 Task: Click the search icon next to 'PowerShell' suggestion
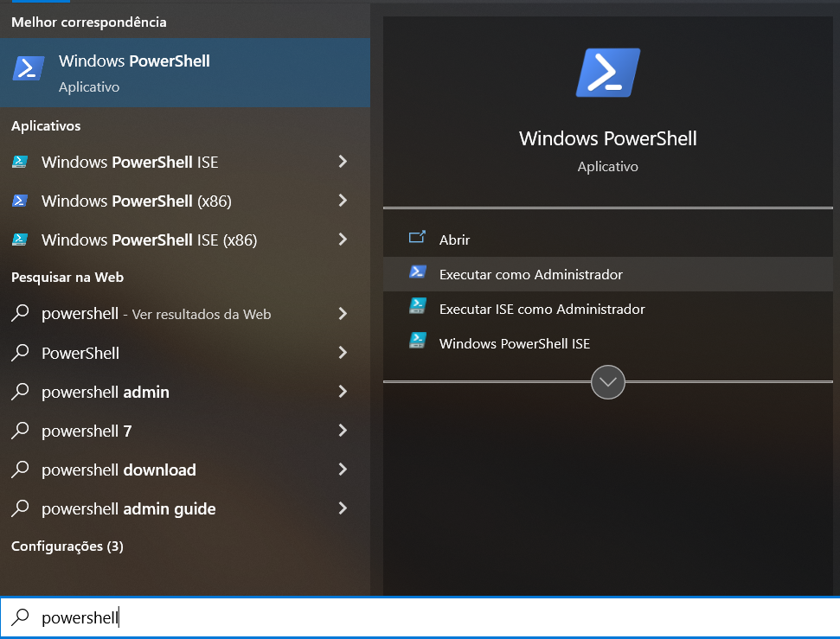(20, 353)
